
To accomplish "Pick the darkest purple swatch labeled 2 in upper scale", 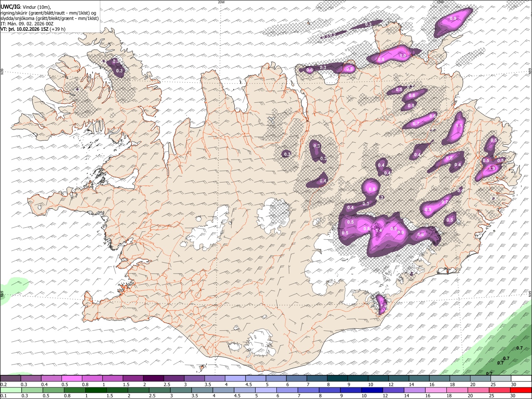I will (153, 379).
